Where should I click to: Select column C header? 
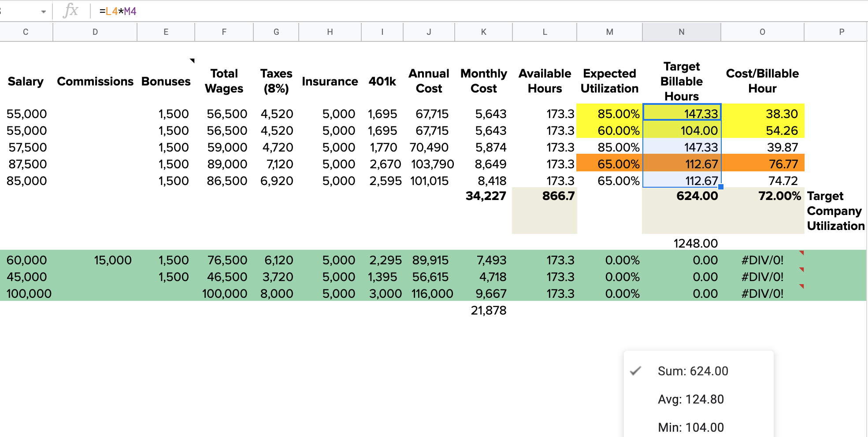point(26,32)
